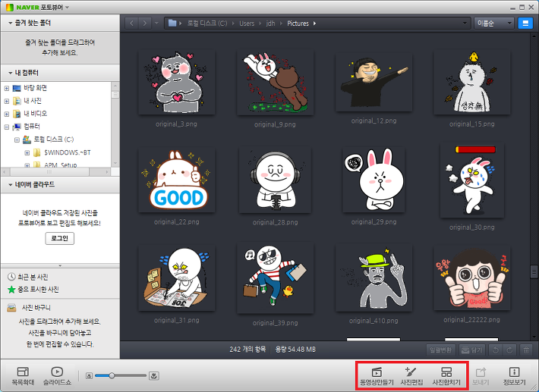Expand the 내 사진 tree node
This screenshot has width=539, height=392.
coord(7,102)
